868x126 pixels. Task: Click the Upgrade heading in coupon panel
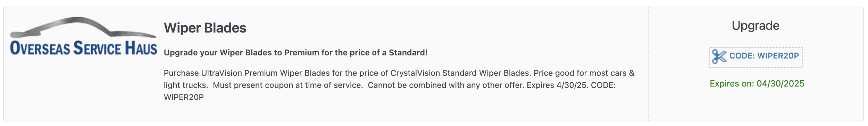click(x=756, y=26)
